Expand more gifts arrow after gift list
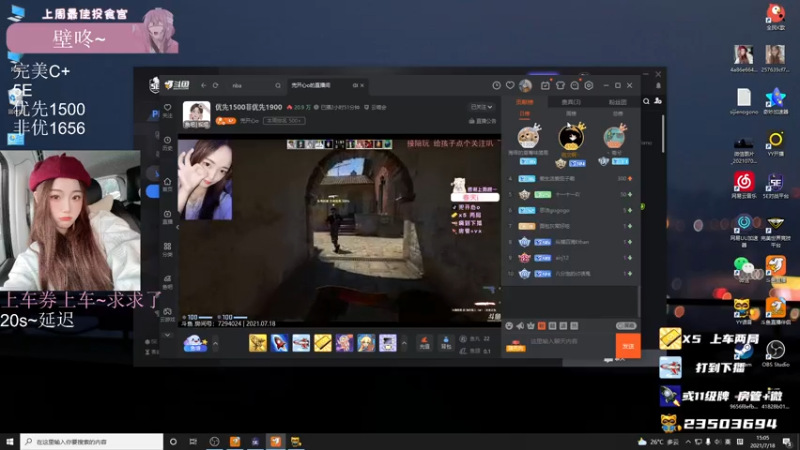Viewport: 800px width, 450px height. point(405,343)
